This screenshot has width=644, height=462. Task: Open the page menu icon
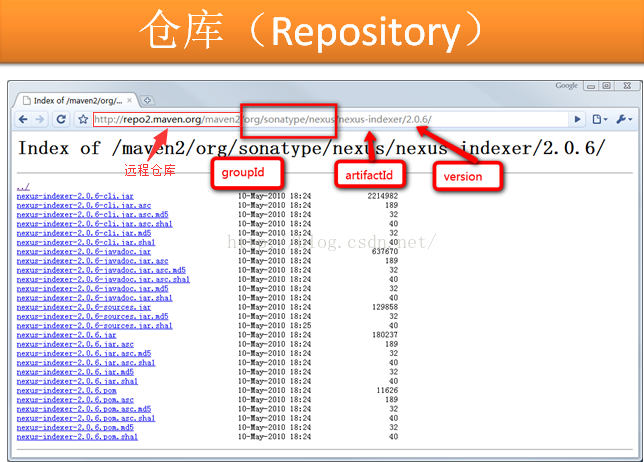(x=600, y=120)
